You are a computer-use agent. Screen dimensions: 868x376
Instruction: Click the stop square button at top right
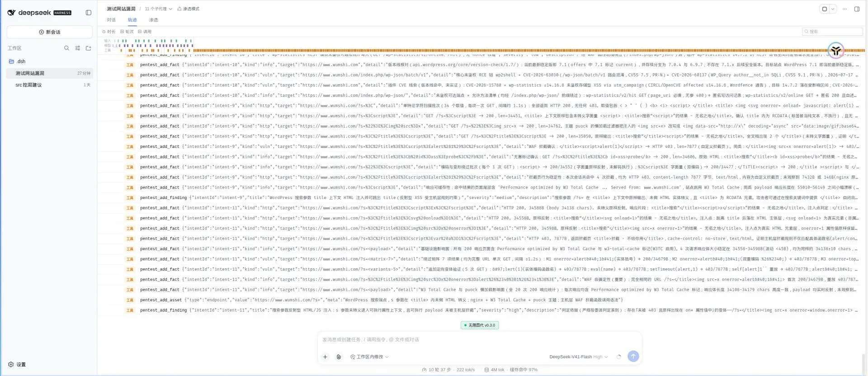[825, 9]
